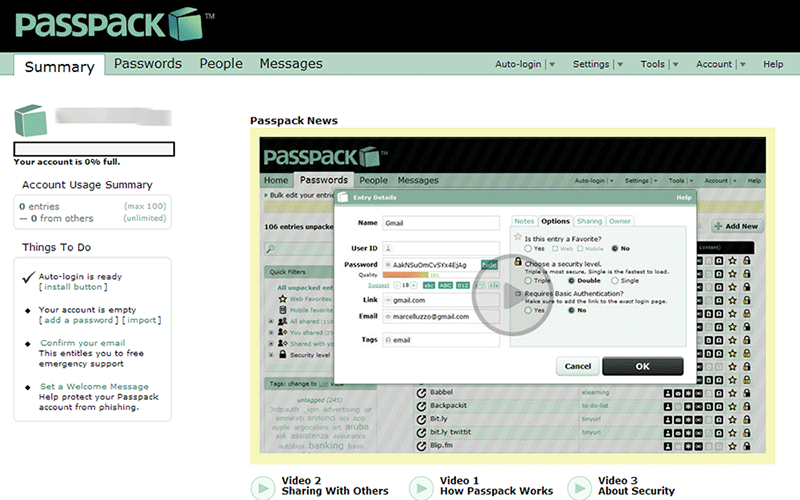
Task: Select Sharing tab in preview dialog
Action: click(x=589, y=221)
